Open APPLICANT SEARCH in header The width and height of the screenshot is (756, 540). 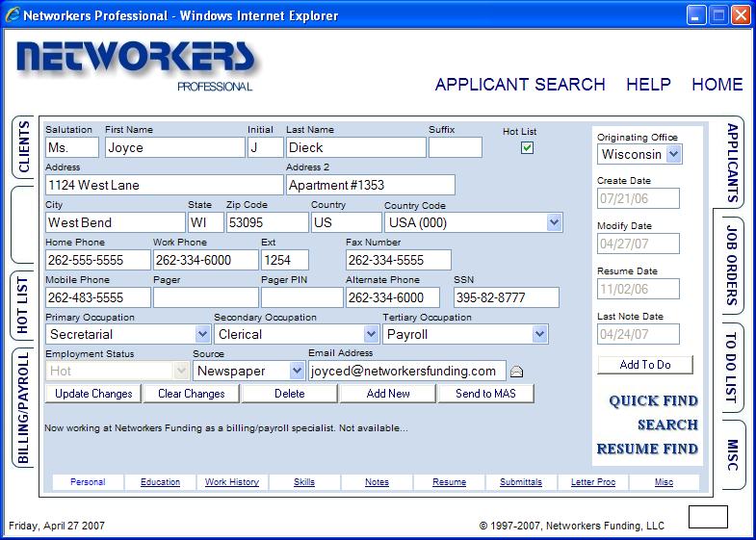pos(520,85)
